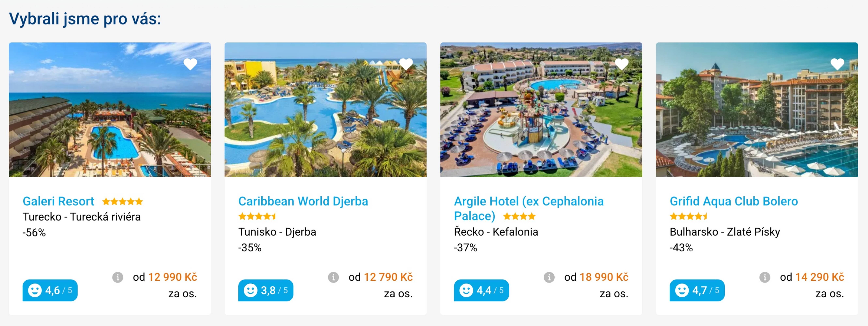Click info icon next to 14 290 Kč
The image size is (868, 326).
point(765,277)
